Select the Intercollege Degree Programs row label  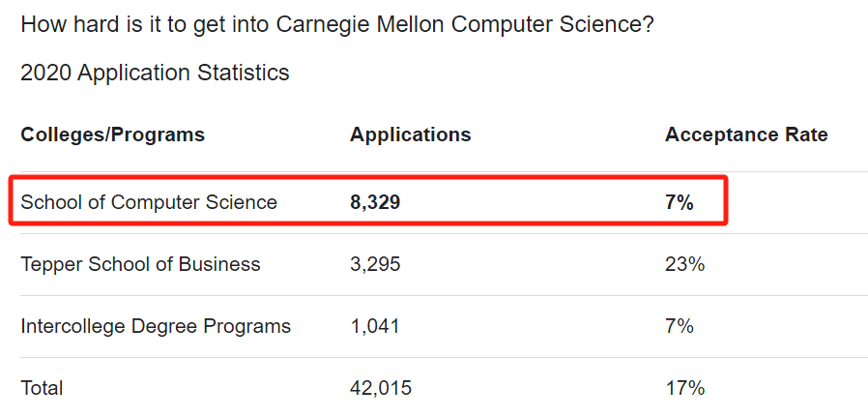click(x=156, y=326)
